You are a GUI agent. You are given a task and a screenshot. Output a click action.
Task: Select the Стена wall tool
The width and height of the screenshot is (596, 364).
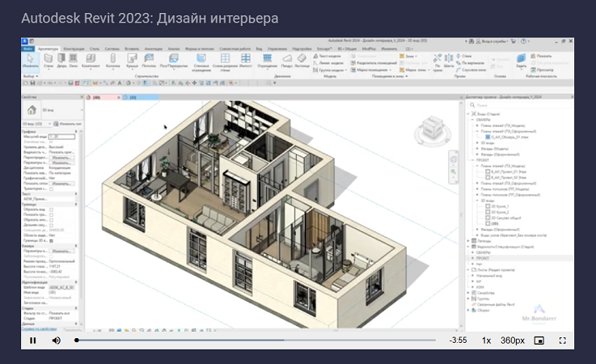click(49, 61)
